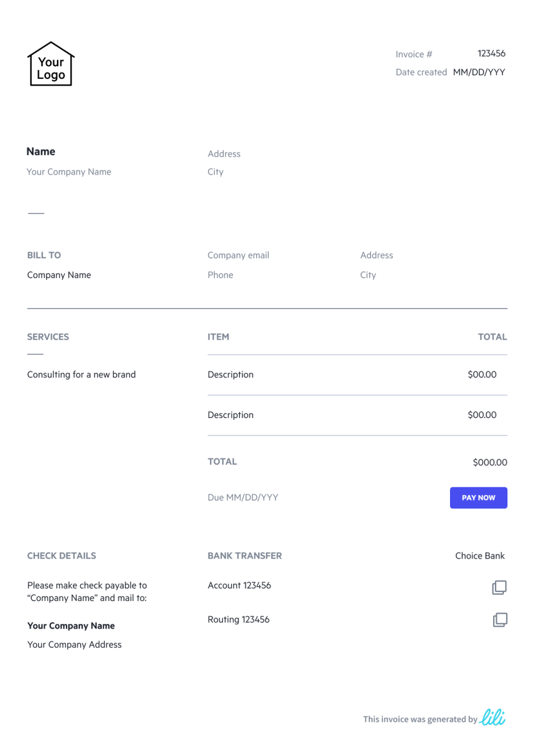535x756 pixels.
Task: Click the Lili logo in footer
Action: coord(493,717)
